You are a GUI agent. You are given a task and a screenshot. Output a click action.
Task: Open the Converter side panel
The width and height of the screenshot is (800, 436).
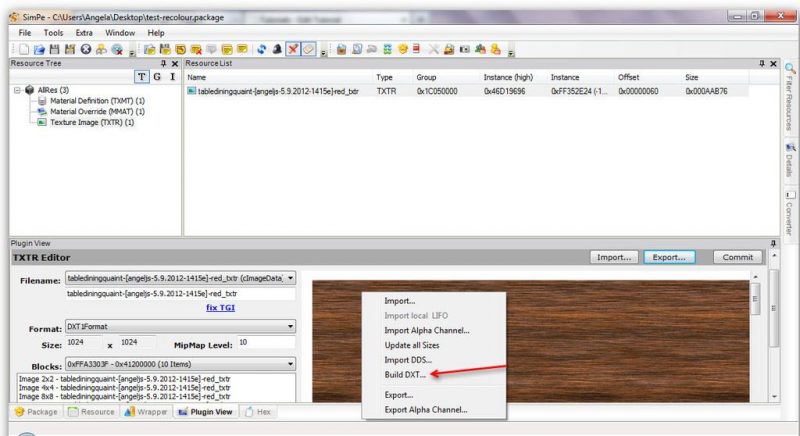pos(790,214)
